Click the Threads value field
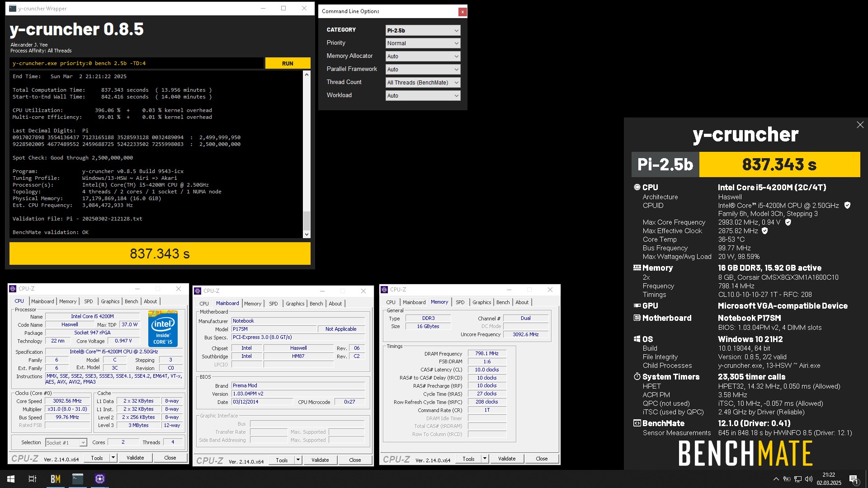868x488 pixels. click(x=172, y=442)
